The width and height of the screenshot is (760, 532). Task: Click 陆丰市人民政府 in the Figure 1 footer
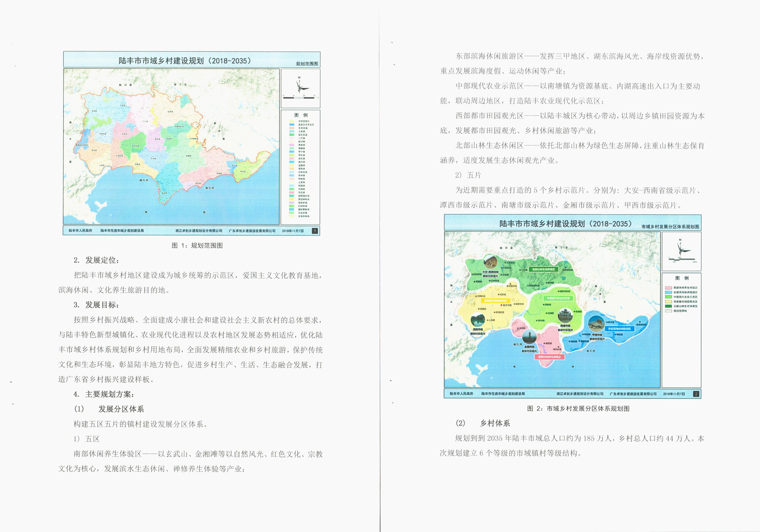click(80, 231)
